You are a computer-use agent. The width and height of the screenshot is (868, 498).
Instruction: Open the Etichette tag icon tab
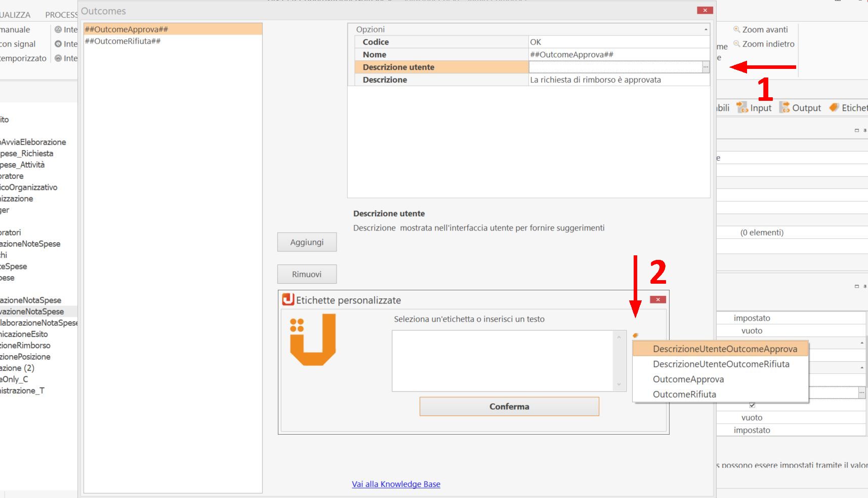click(x=834, y=107)
